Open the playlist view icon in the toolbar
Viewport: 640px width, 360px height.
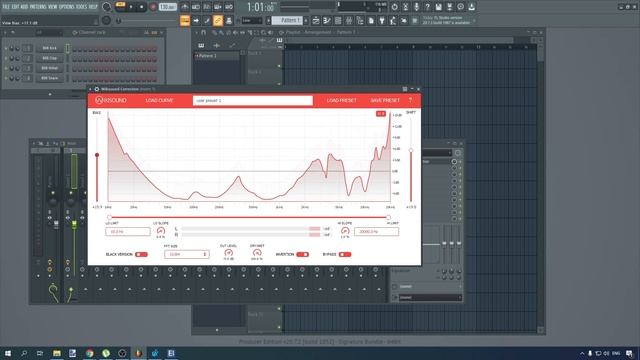316,20
